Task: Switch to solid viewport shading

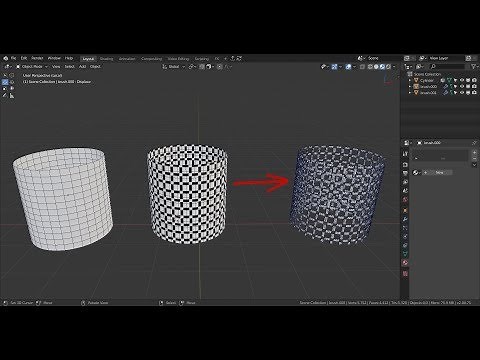Action: point(376,67)
